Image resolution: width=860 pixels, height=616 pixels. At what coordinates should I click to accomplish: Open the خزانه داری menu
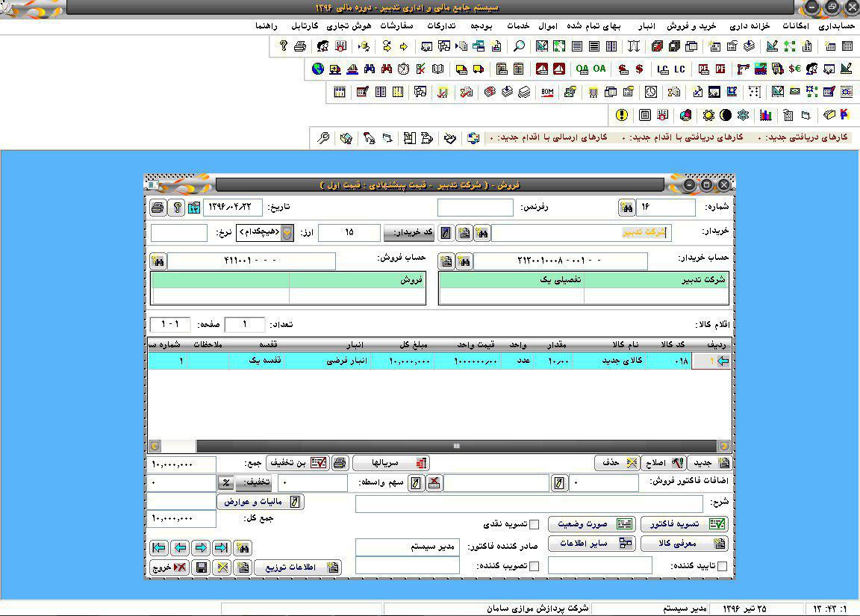point(750,26)
